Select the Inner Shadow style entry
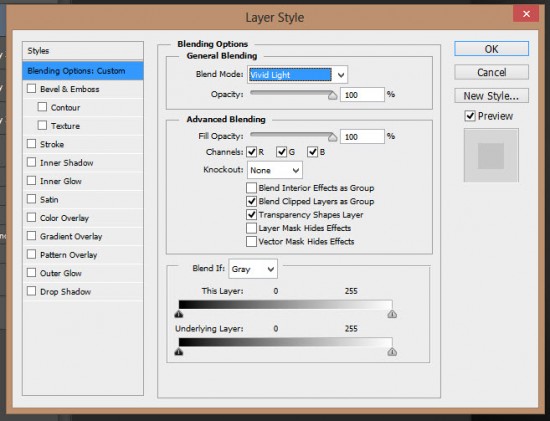This screenshot has width=550, height=421. tap(67, 163)
